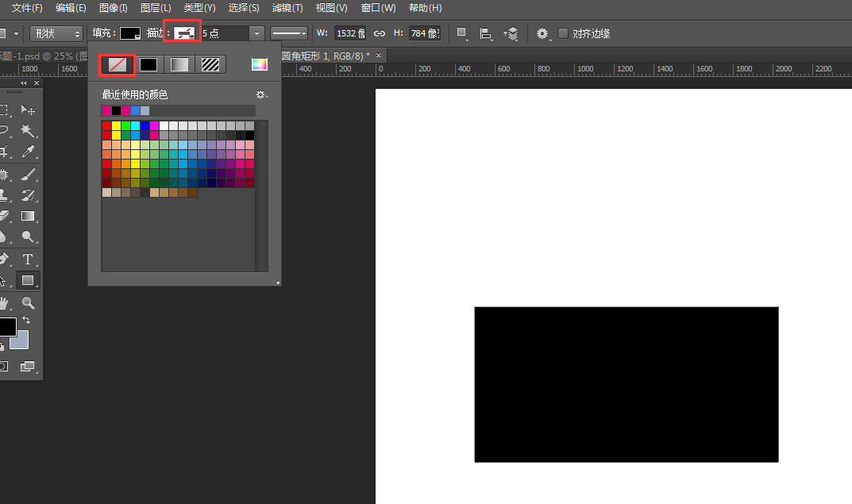Pick the blue recently used color

coord(135,111)
